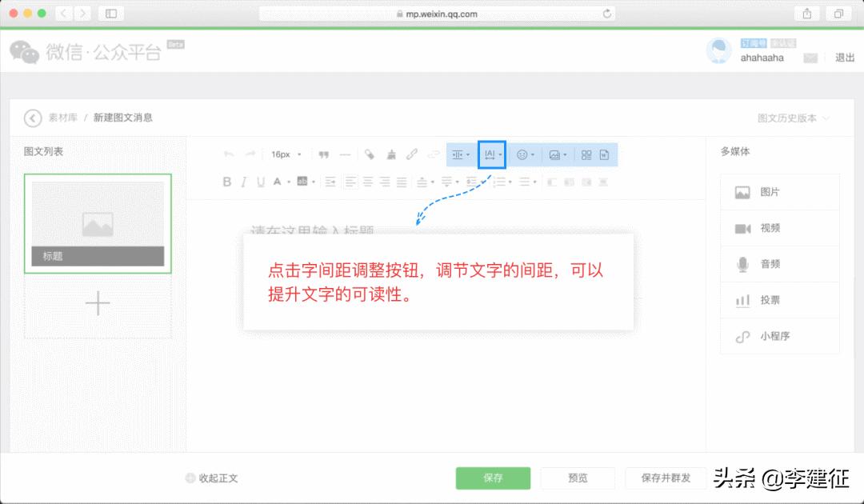Click the undo arrow in the editor toolbar
This screenshot has width=864, height=504.
pyautogui.click(x=228, y=154)
